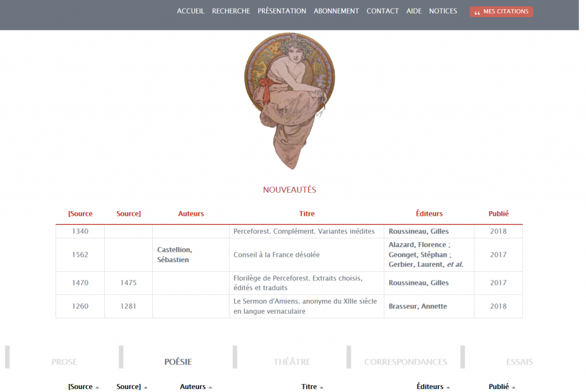Click source year 1562
The height and width of the screenshot is (392, 586).
click(x=80, y=255)
